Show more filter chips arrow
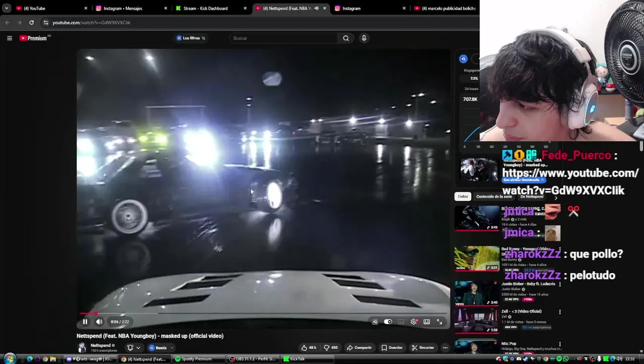This screenshot has width=644, height=364. tap(556, 198)
